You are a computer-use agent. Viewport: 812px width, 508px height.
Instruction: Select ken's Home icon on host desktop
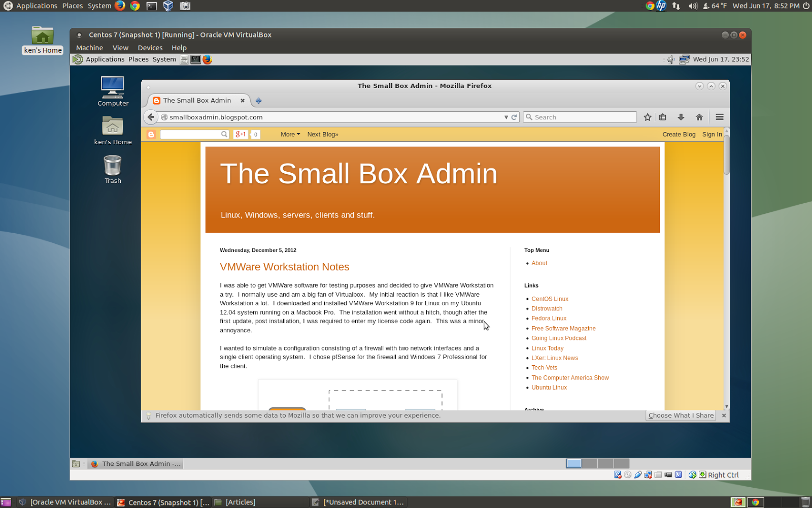(43, 40)
